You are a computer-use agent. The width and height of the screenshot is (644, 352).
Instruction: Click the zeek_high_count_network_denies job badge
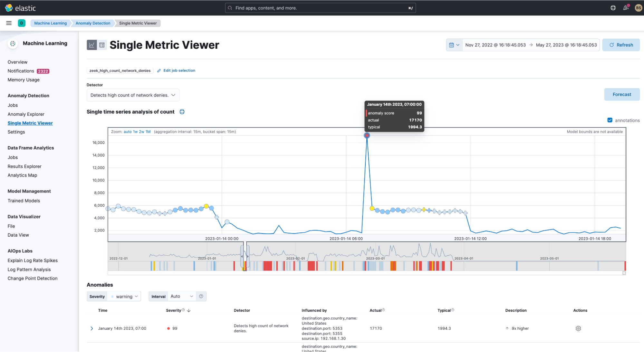[x=120, y=71]
